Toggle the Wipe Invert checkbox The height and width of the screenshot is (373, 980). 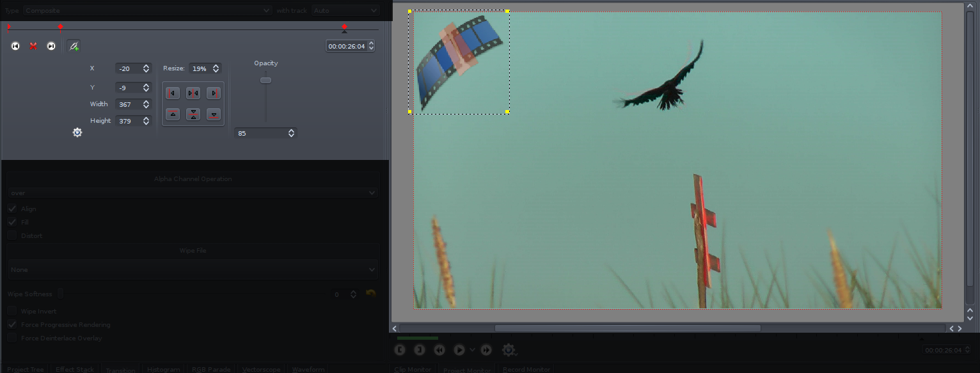[12, 311]
